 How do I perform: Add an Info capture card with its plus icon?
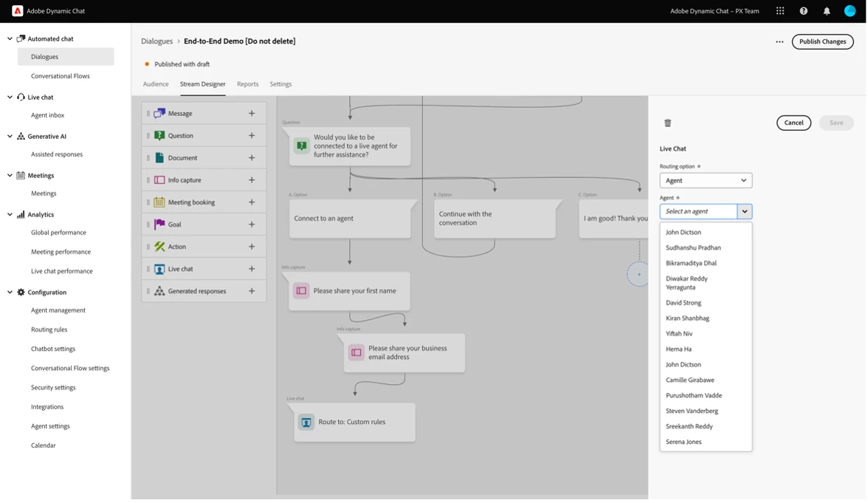point(251,180)
